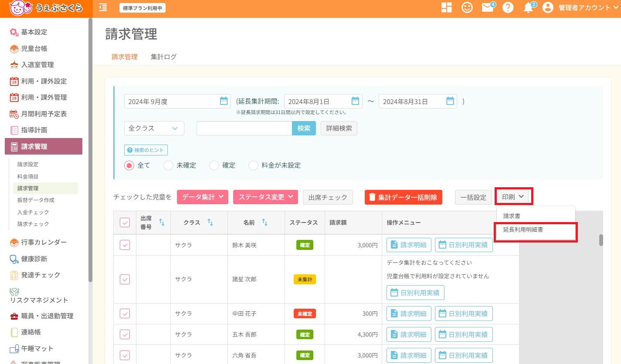Viewport: 621px width, 364px height.
Task: Open 請求設定 submenu item
Action: click(x=28, y=165)
